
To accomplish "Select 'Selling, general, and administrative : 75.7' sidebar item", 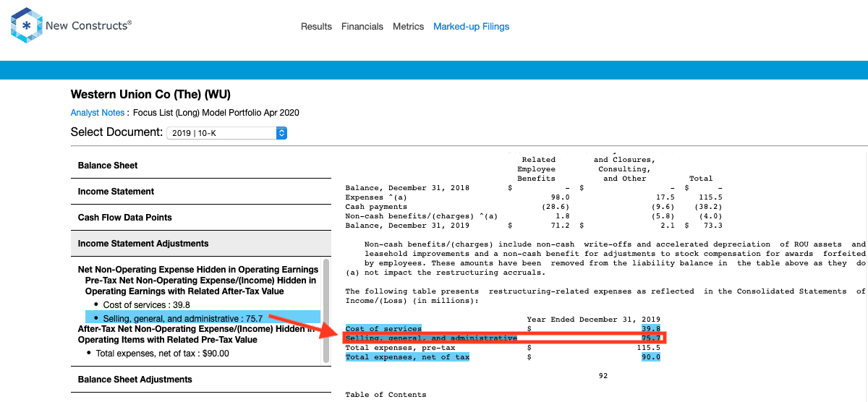I will tap(203, 318).
